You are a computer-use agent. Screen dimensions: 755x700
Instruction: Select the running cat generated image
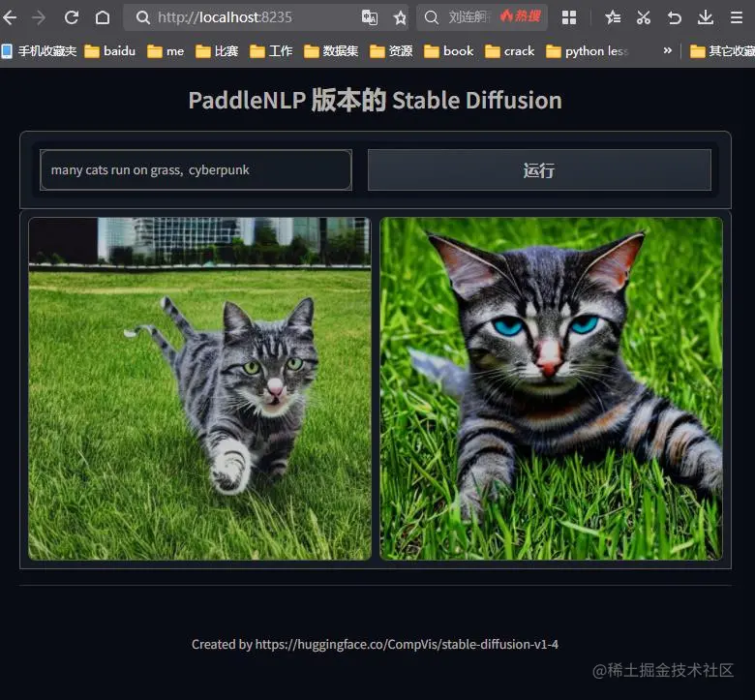[x=199, y=389]
